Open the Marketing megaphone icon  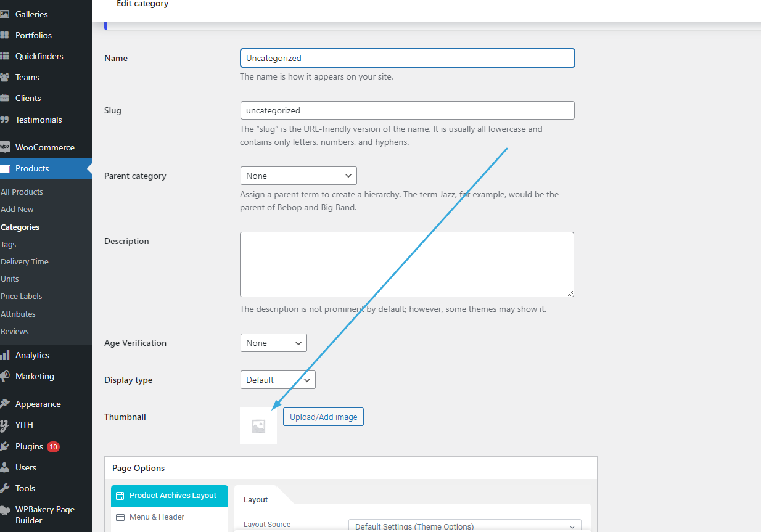[4, 376]
